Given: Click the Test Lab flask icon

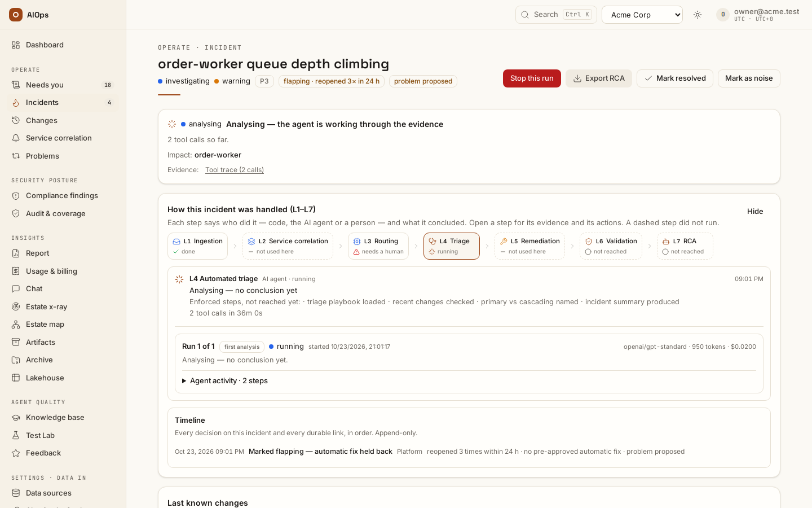Looking at the screenshot, I should 16,436.
